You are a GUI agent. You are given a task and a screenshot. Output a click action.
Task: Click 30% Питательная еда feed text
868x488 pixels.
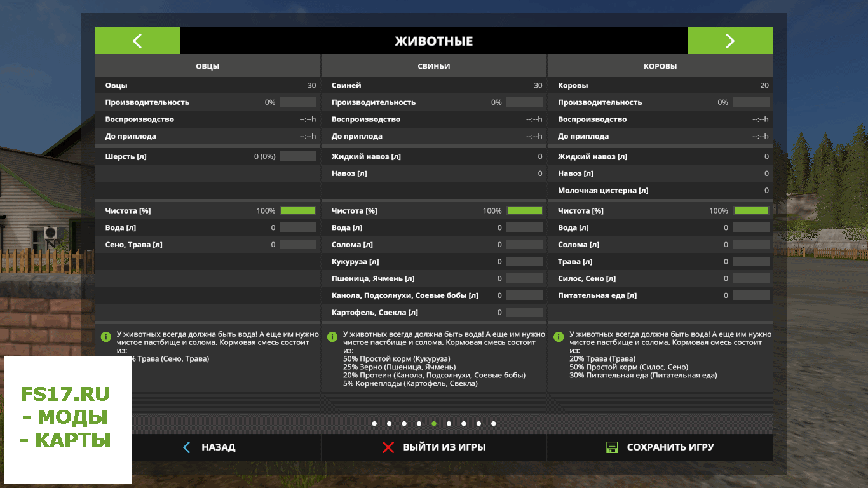point(643,376)
